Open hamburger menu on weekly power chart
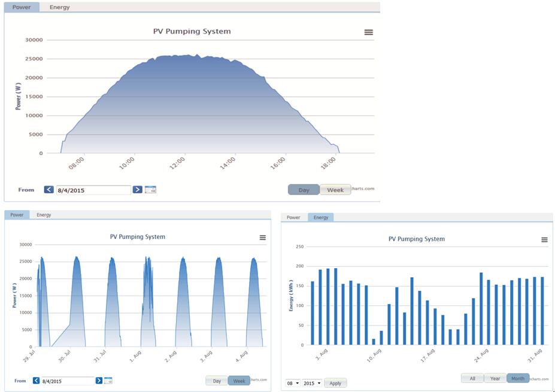Image resolution: width=555 pixels, height=392 pixels. pyautogui.click(x=262, y=238)
